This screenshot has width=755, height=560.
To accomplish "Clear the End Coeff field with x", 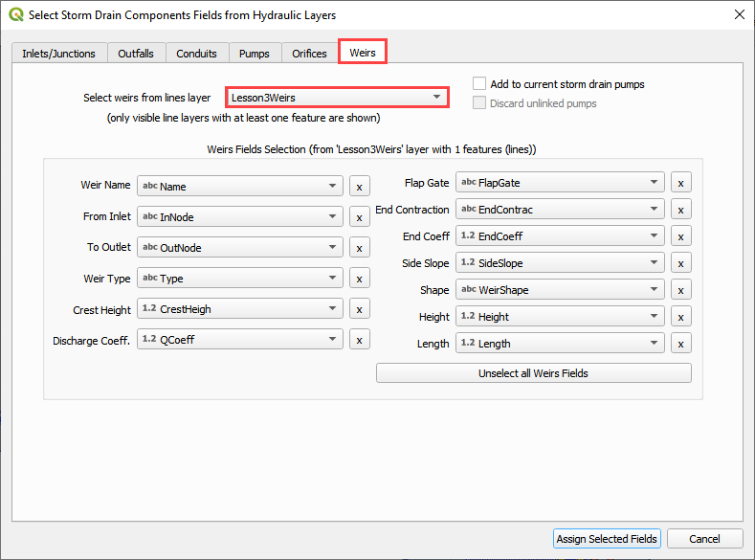I will pyautogui.click(x=680, y=236).
